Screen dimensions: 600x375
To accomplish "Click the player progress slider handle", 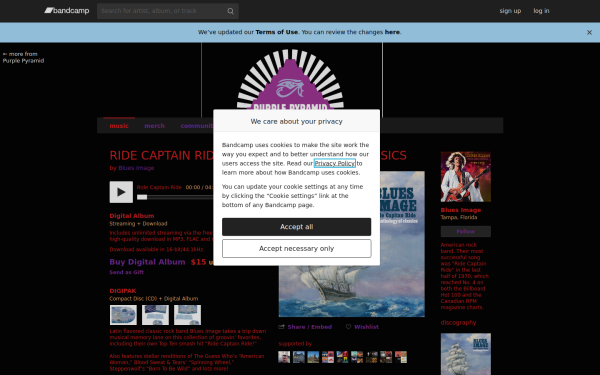I will (142, 197).
